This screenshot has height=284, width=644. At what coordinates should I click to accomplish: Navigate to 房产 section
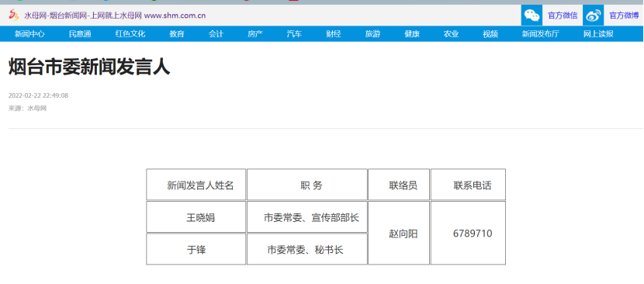(255, 34)
